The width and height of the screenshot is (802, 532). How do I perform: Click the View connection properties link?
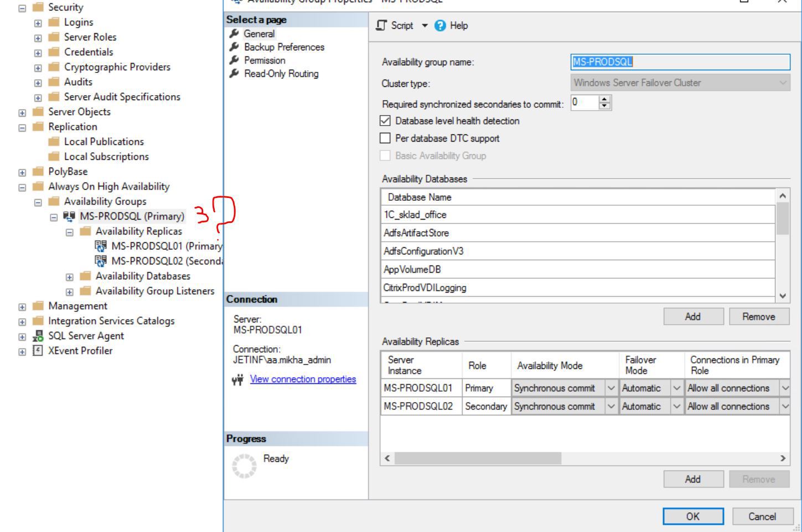coord(303,379)
